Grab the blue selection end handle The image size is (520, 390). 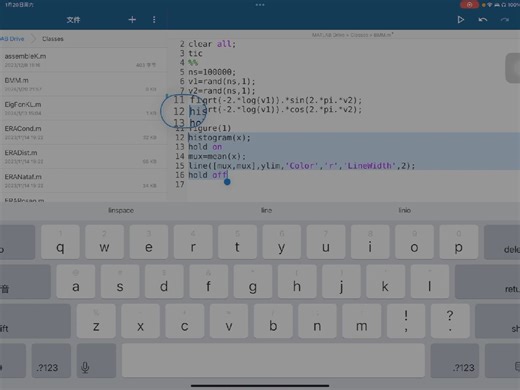pos(227,182)
